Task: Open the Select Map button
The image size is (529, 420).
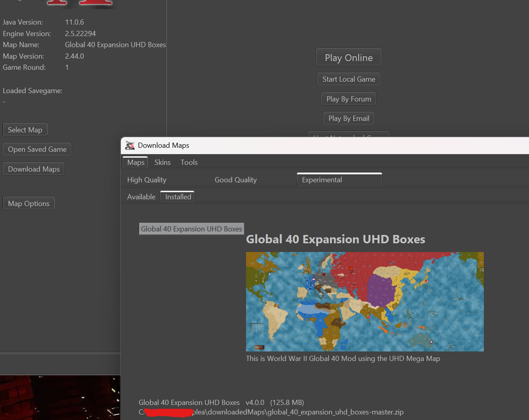Action: [x=25, y=130]
